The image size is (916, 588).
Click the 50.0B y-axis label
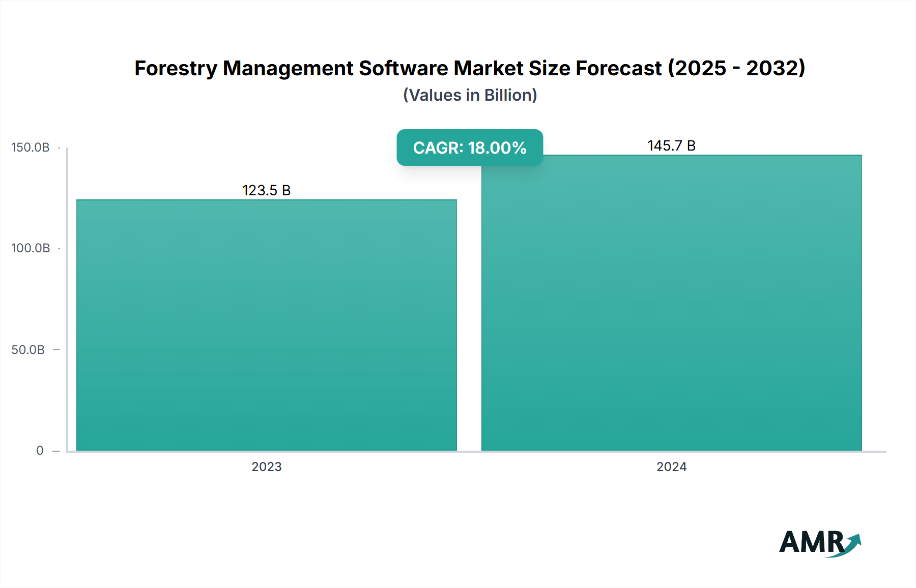pyautogui.click(x=28, y=350)
